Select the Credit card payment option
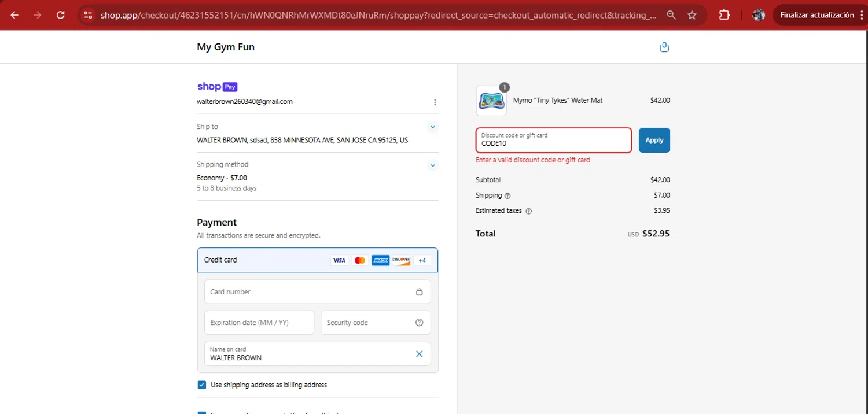868x414 pixels. tap(318, 260)
